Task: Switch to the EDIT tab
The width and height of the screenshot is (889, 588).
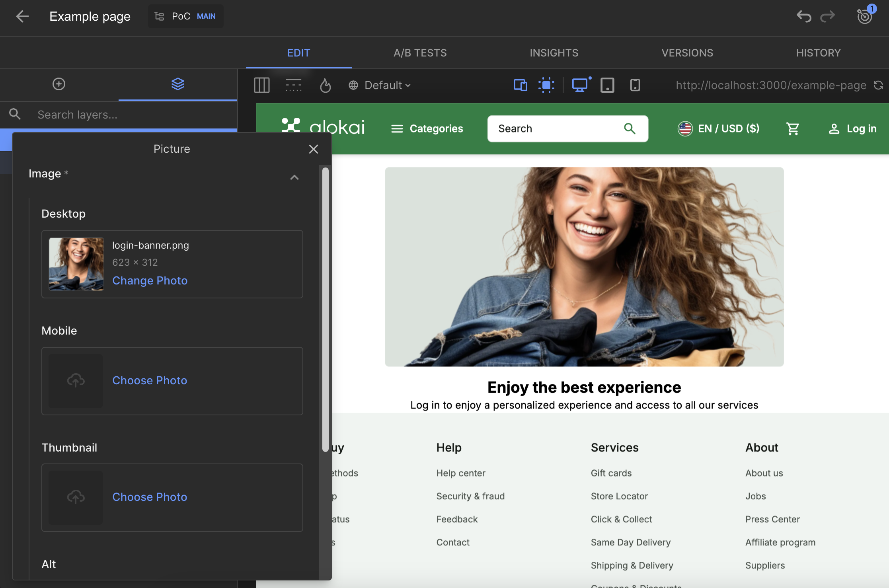Action: pos(298,53)
